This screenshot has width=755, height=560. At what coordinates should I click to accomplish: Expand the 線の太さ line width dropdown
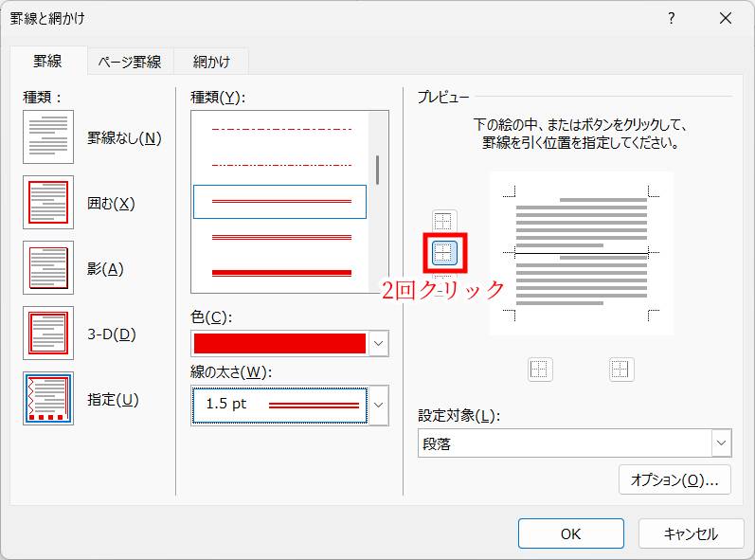378,405
